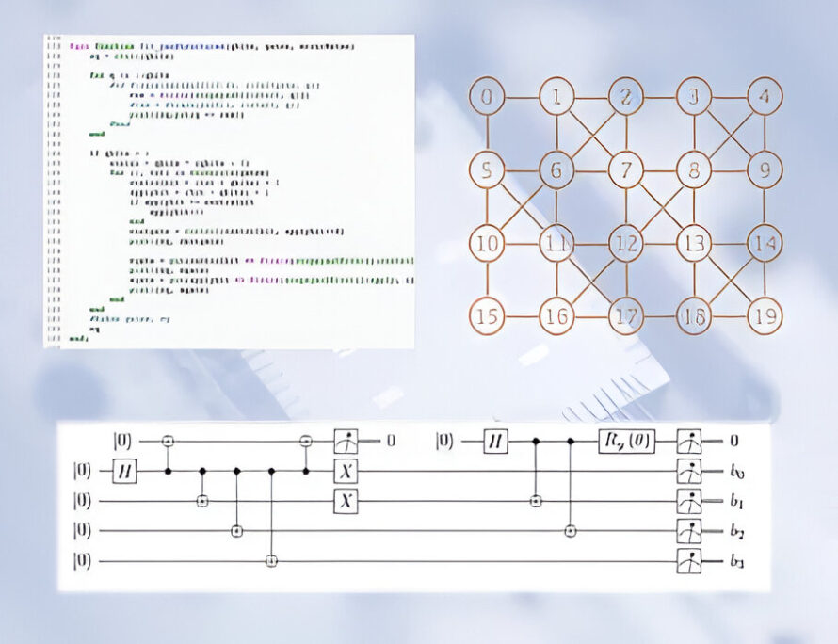Pick graph node 19
The width and height of the screenshot is (838, 644).
765,315
